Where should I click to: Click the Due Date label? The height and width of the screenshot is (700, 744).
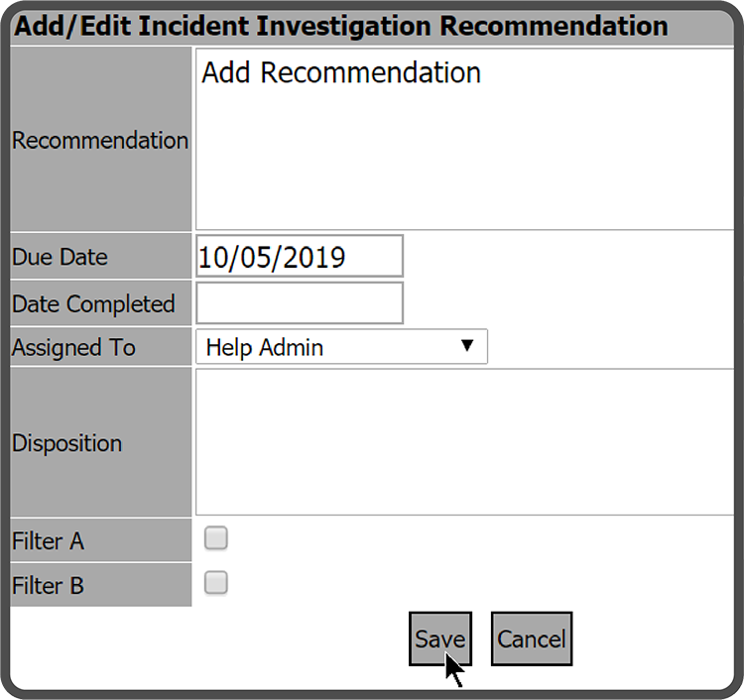60,257
